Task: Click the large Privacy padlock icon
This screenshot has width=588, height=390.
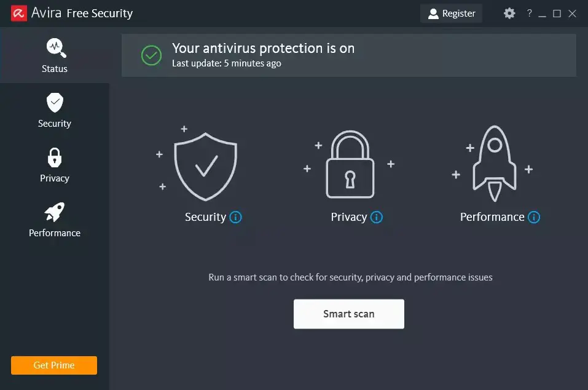Action: click(349, 165)
